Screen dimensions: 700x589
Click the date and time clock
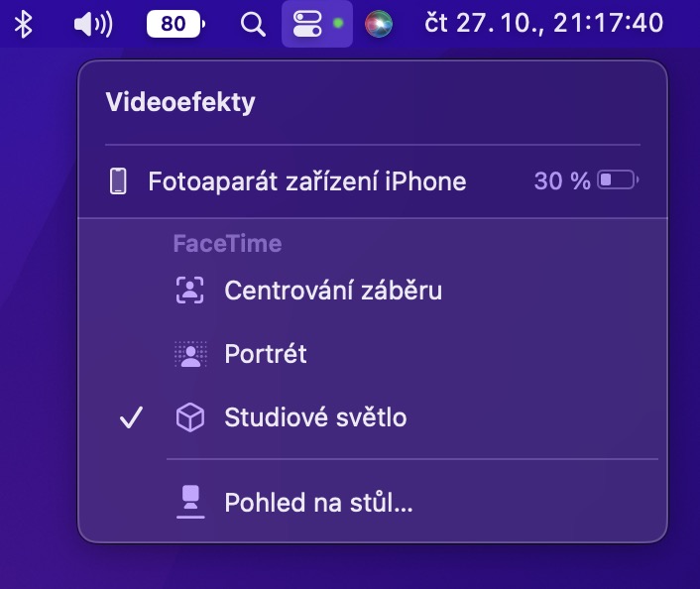543,24
